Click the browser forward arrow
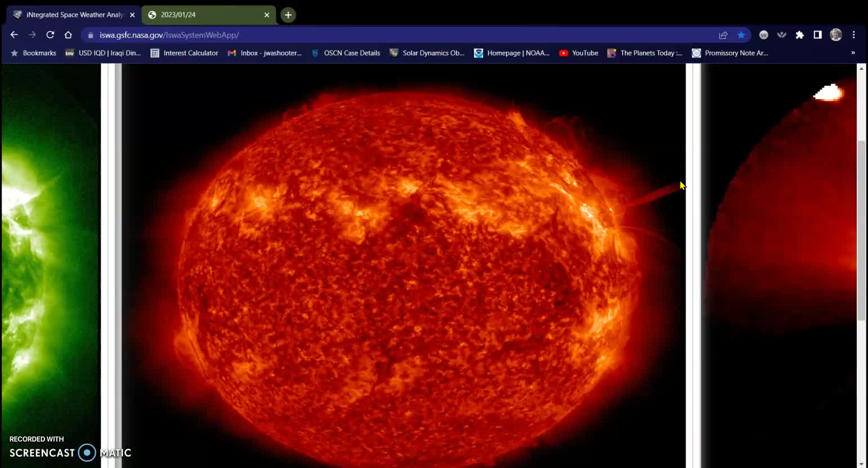Screen dimensions: 868x468 tap(32, 35)
